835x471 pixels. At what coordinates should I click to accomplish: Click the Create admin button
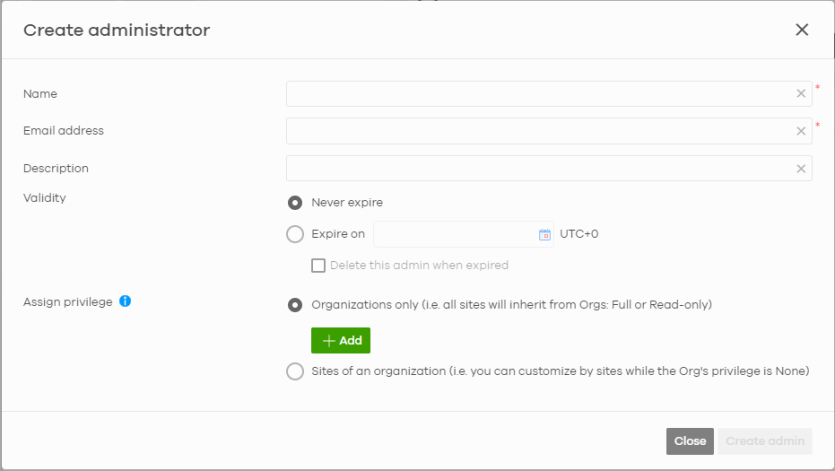point(765,441)
